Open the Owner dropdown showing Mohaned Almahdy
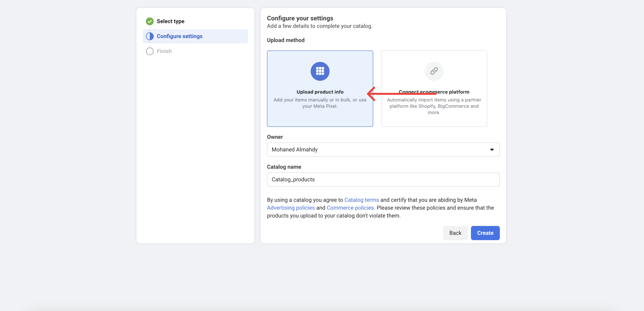The width and height of the screenshot is (644, 311). 375,149
